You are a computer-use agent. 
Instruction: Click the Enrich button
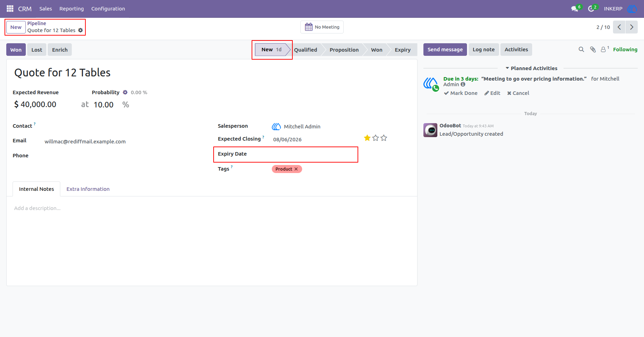60,50
